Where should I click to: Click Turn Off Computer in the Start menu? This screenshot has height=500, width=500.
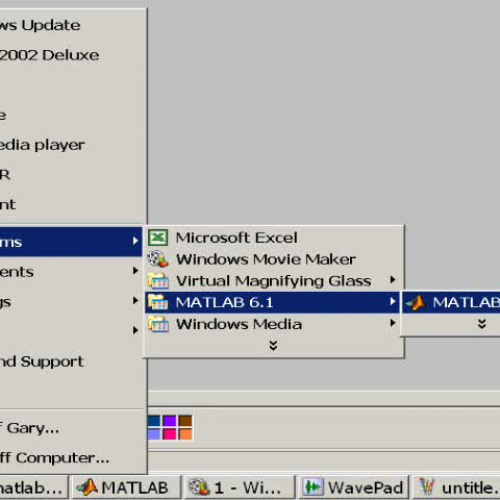tap(72, 458)
